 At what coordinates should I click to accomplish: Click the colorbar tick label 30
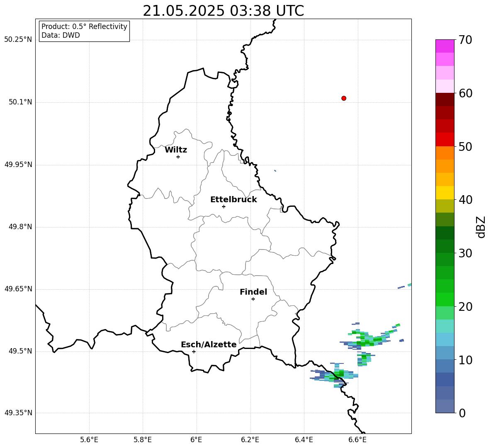(x=465, y=253)
